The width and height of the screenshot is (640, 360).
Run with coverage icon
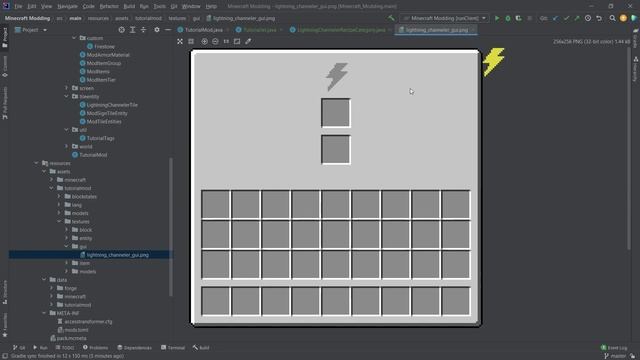point(518,18)
